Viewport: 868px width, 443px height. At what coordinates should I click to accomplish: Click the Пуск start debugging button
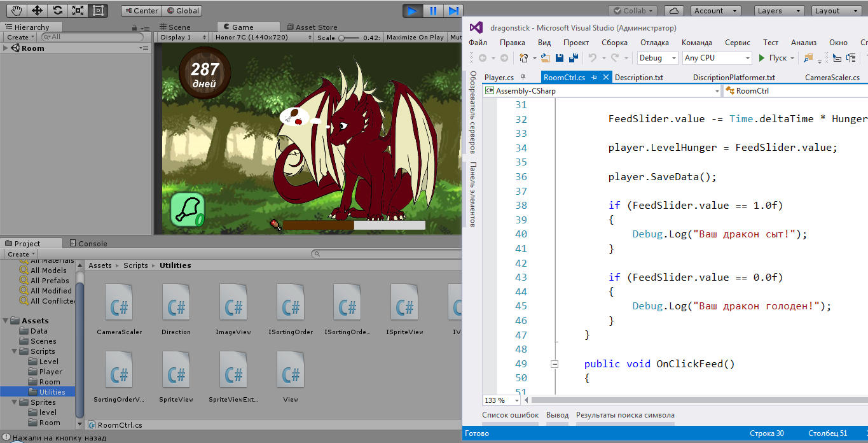776,58
